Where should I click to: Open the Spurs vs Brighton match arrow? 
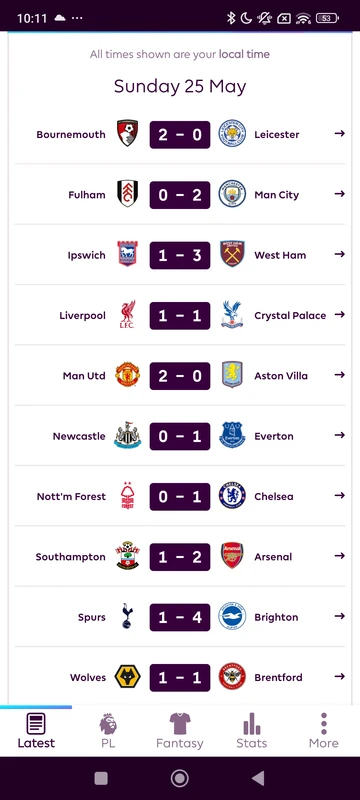click(x=340, y=616)
